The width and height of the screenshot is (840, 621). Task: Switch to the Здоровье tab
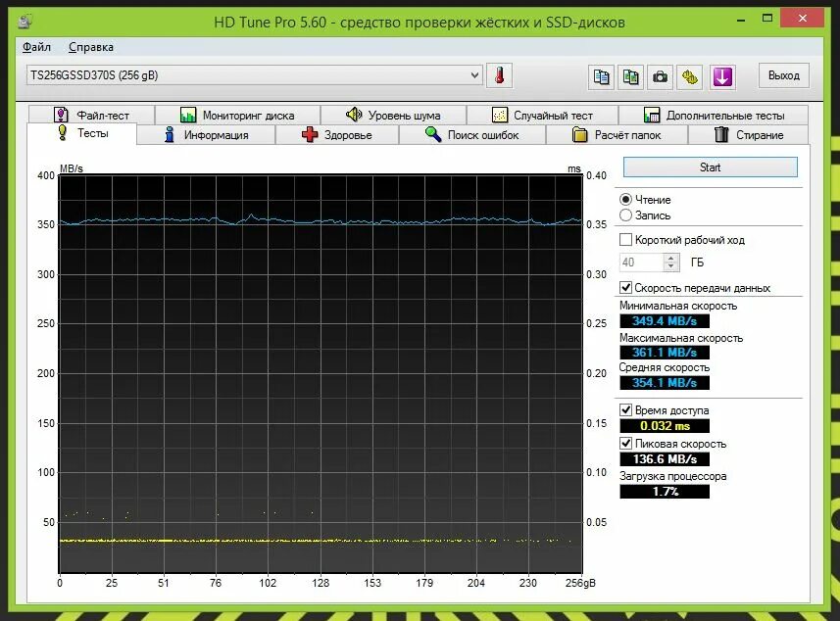(337, 135)
